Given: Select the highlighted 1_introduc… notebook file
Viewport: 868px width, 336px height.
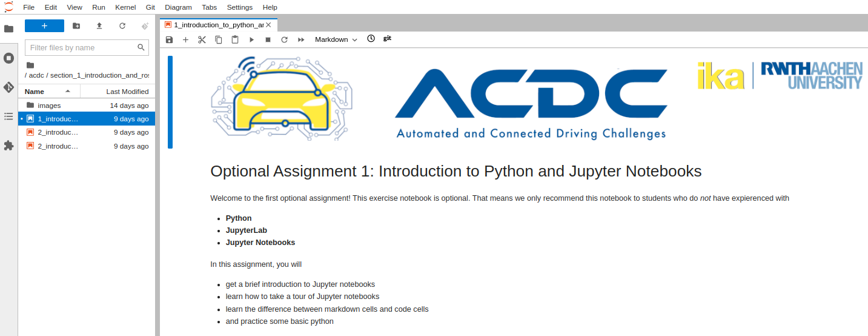Looking at the screenshot, I should click(x=87, y=119).
